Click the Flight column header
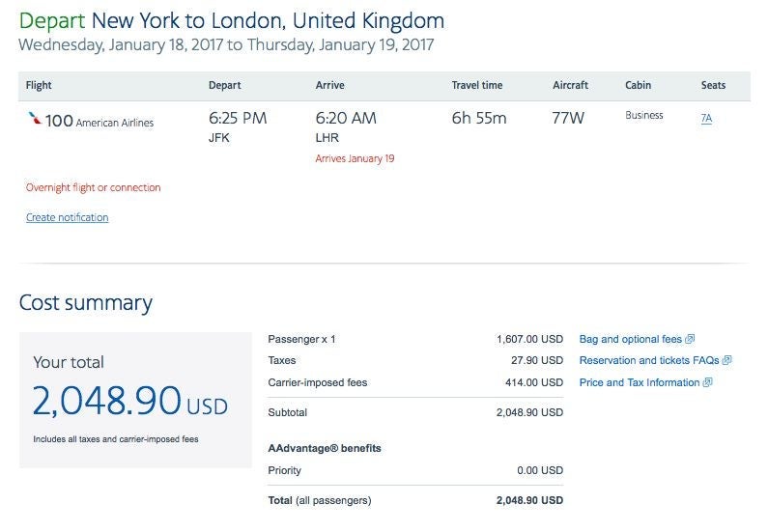The image size is (768, 532). point(39,86)
